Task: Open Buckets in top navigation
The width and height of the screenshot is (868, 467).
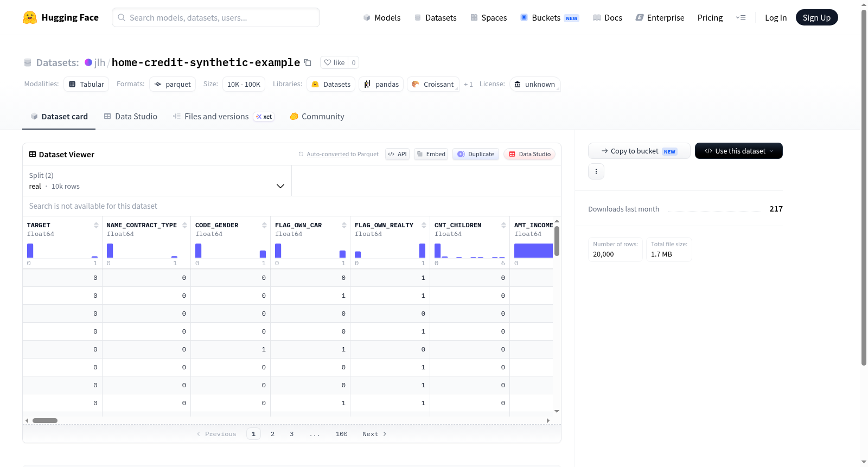Action: (550, 17)
